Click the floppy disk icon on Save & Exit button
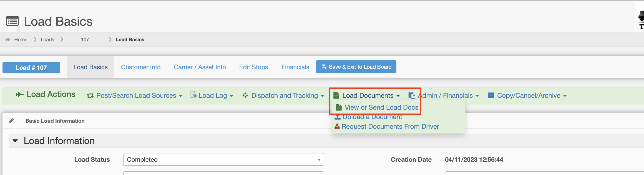The width and height of the screenshot is (644, 175). point(324,67)
